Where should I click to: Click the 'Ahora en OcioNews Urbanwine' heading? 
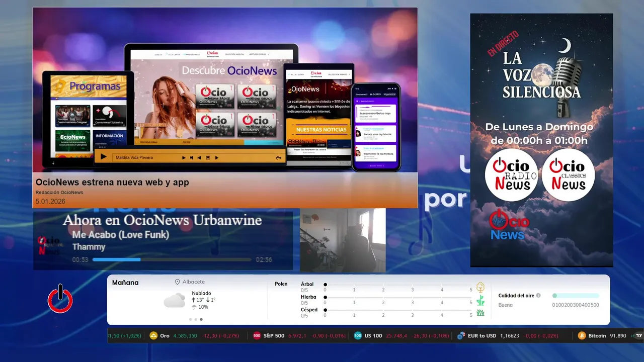coord(162,220)
